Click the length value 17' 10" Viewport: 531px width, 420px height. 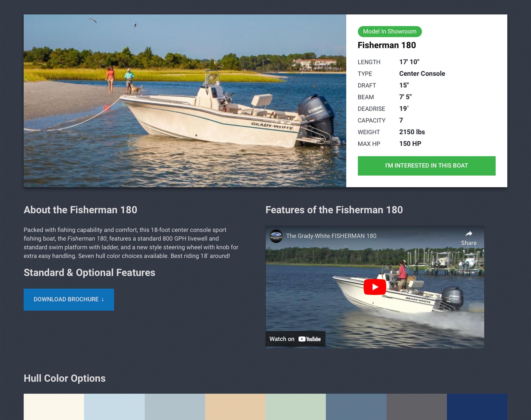click(409, 62)
